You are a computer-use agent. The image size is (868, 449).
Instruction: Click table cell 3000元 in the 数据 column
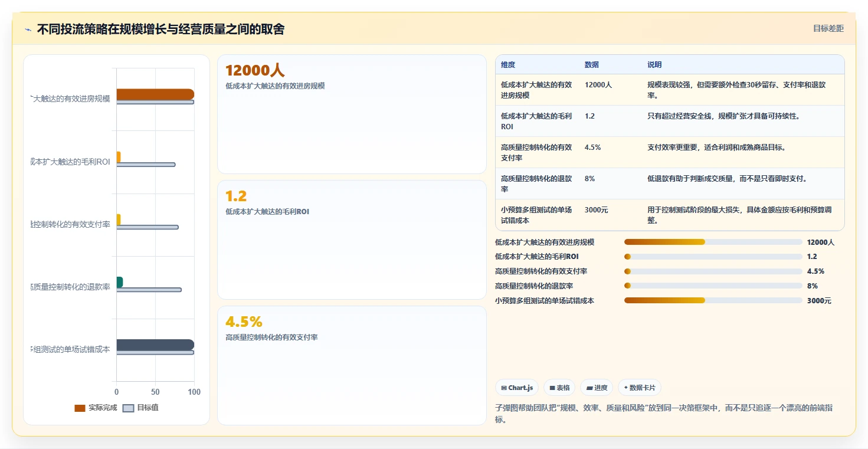(597, 210)
